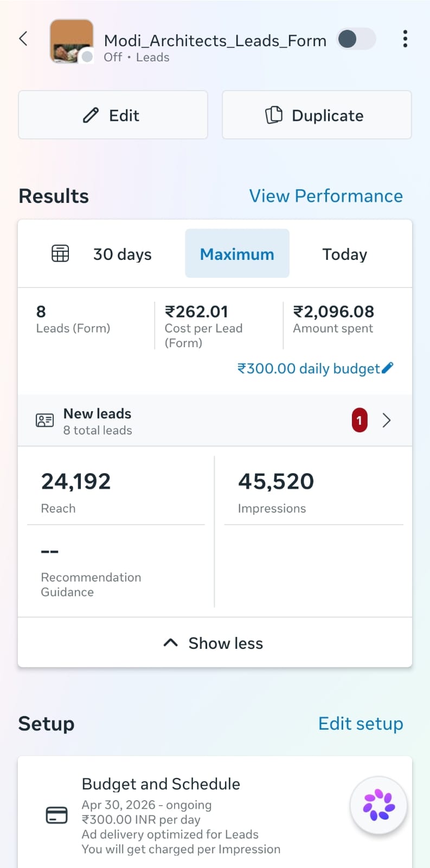Expand New leads chevron arrow
The width and height of the screenshot is (430, 868).
(x=387, y=420)
